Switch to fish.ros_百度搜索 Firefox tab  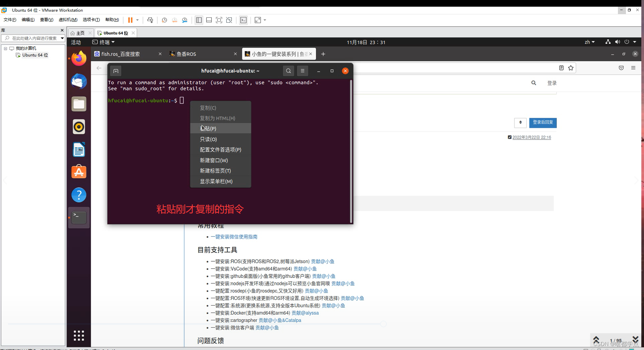tap(128, 54)
